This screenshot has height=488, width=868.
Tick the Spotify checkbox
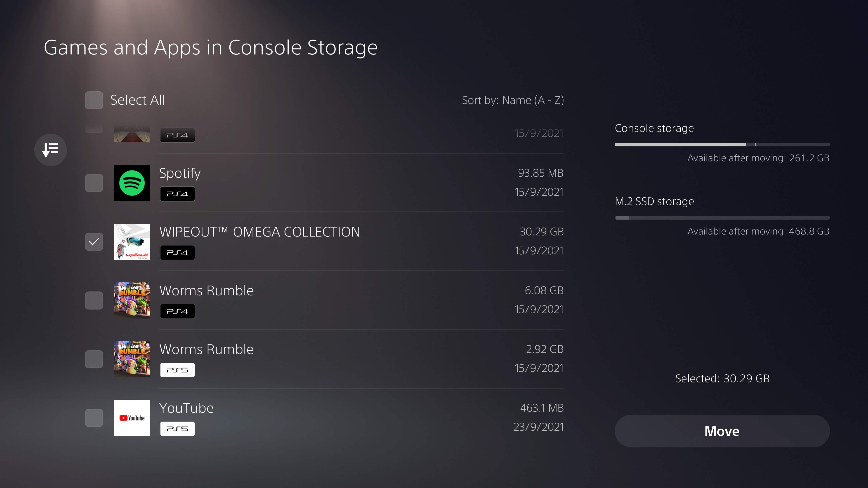coord(94,183)
